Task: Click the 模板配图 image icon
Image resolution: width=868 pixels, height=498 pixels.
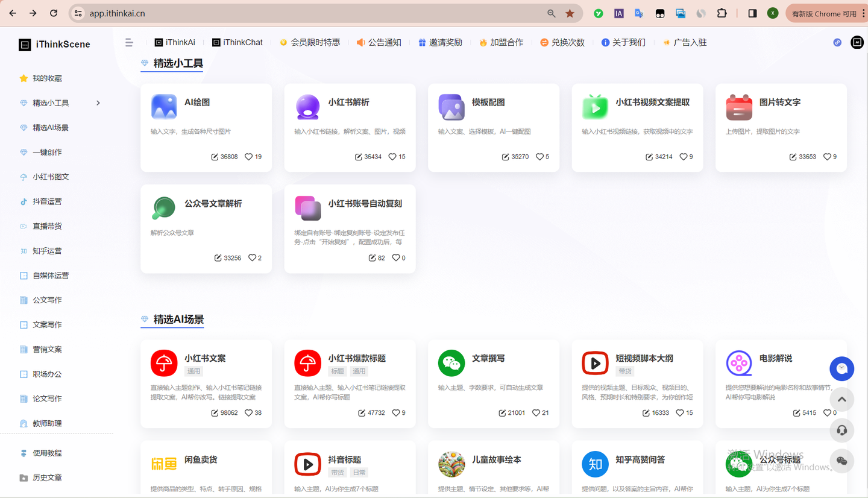Action: pos(451,107)
